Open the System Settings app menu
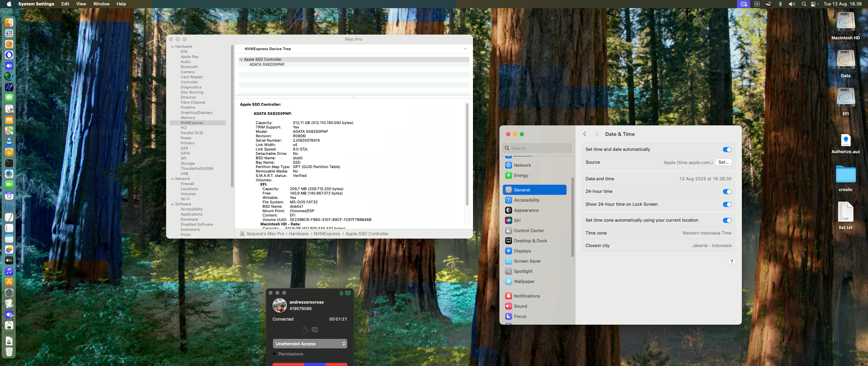The width and height of the screenshot is (868, 366). click(x=36, y=4)
